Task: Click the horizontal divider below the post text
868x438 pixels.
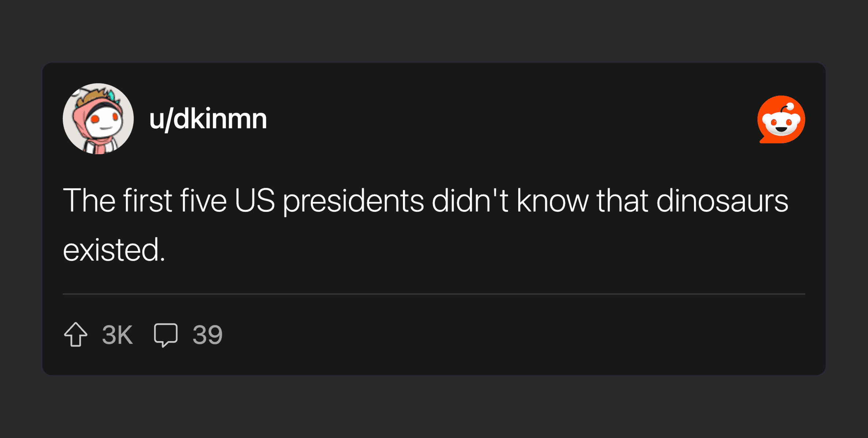Action: 434,294
